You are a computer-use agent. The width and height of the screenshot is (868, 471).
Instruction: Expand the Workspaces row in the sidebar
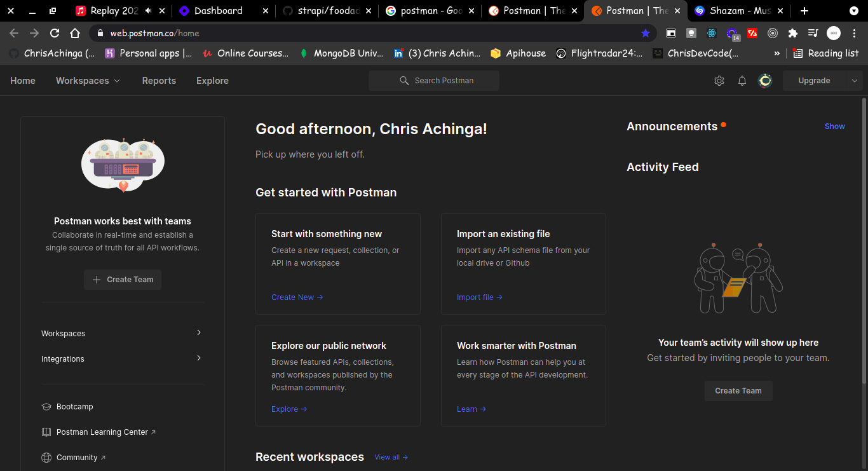tap(122, 333)
